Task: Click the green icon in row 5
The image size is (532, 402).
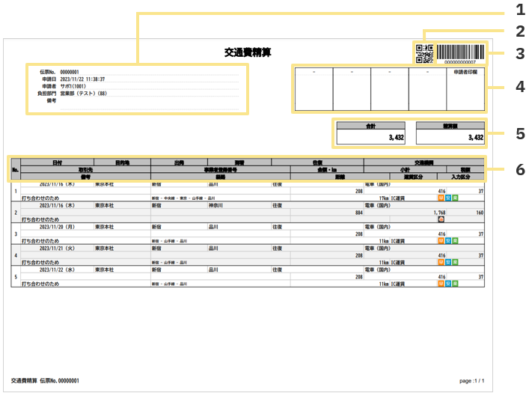Action: click(455, 283)
